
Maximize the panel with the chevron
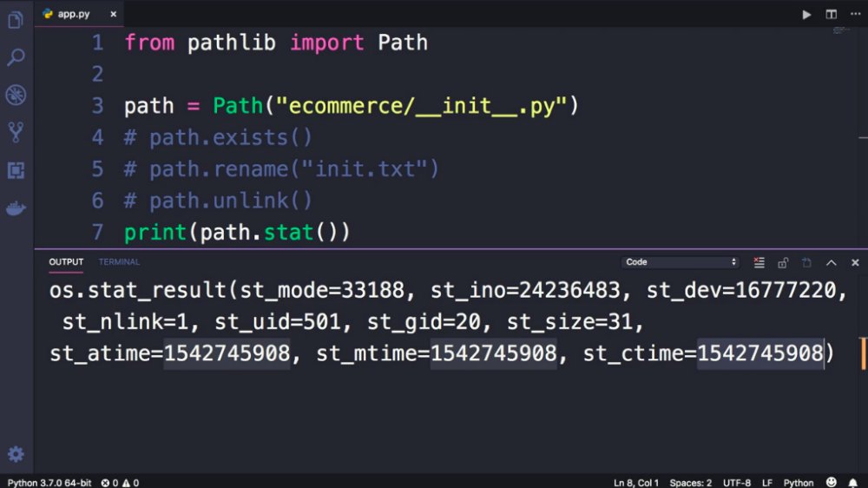pyautogui.click(x=831, y=262)
